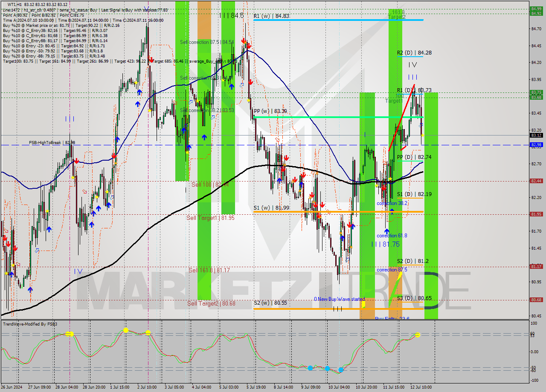Click the red 80.68 price tag
This screenshot has height=392, width=546.
(536, 300)
